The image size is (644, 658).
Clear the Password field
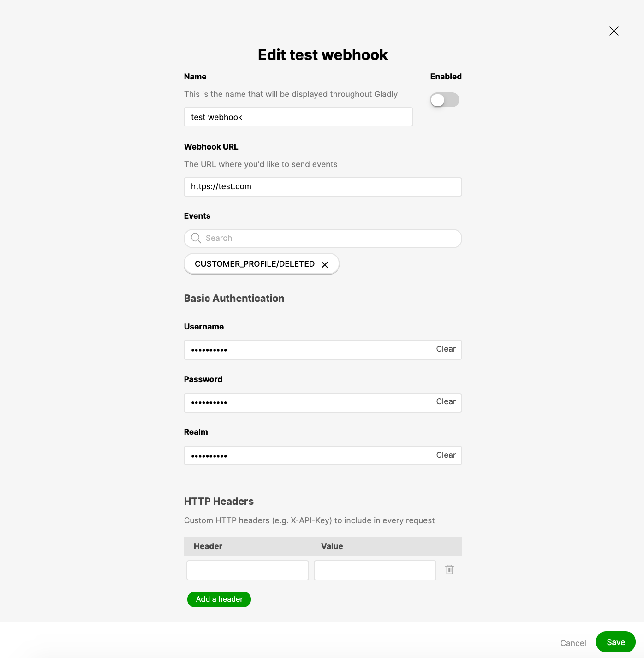(446, 402)
